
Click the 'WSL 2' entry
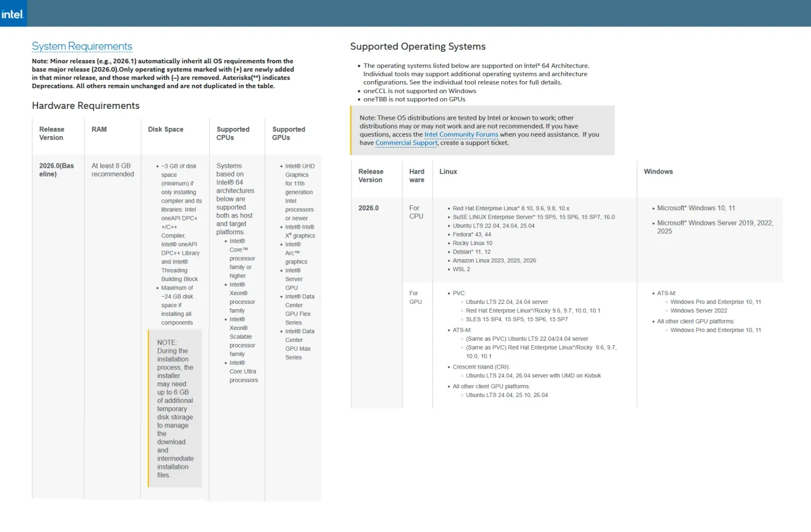click(x=461, y=269)
